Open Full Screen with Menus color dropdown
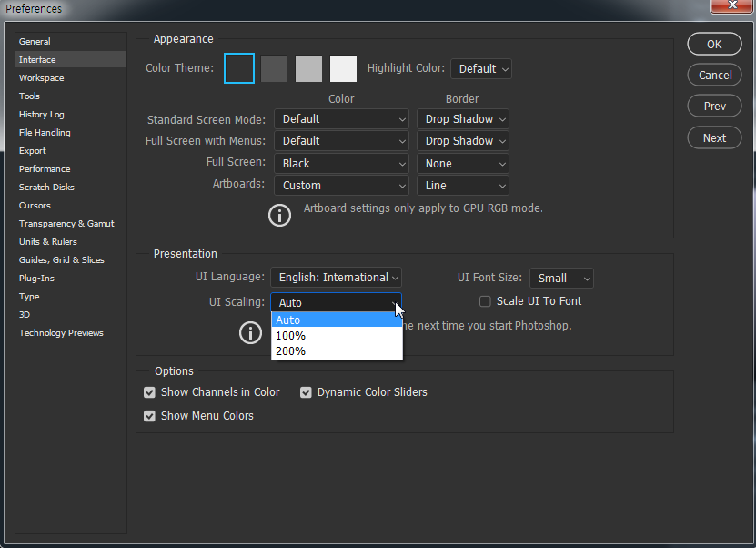 [341, 141]
